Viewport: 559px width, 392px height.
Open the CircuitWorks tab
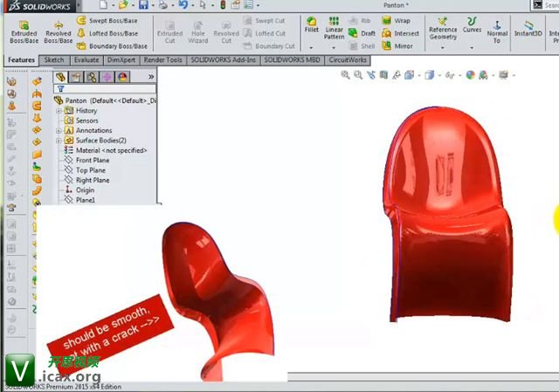point(348,60)
